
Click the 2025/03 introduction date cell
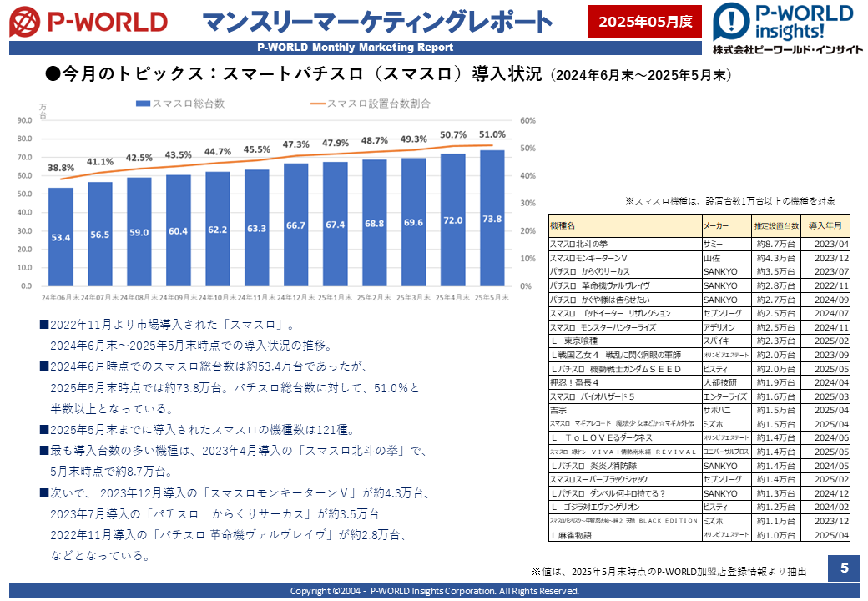(x=825, y=396)
